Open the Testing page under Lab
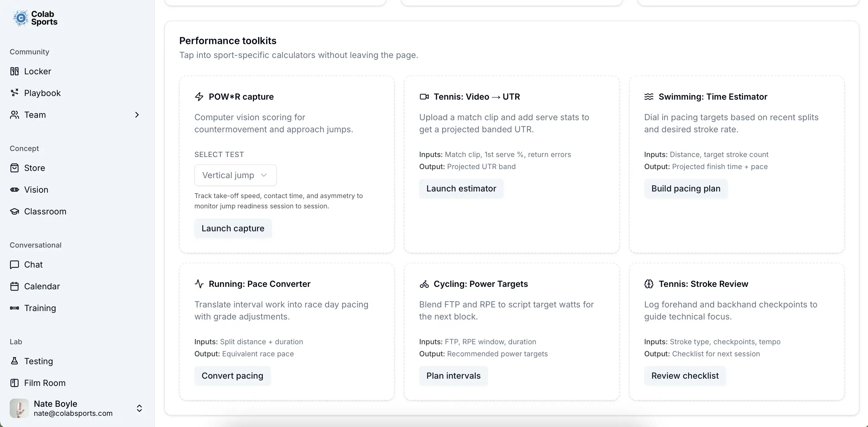The height and width of the screenshot is (427, 868). [38, 361]
